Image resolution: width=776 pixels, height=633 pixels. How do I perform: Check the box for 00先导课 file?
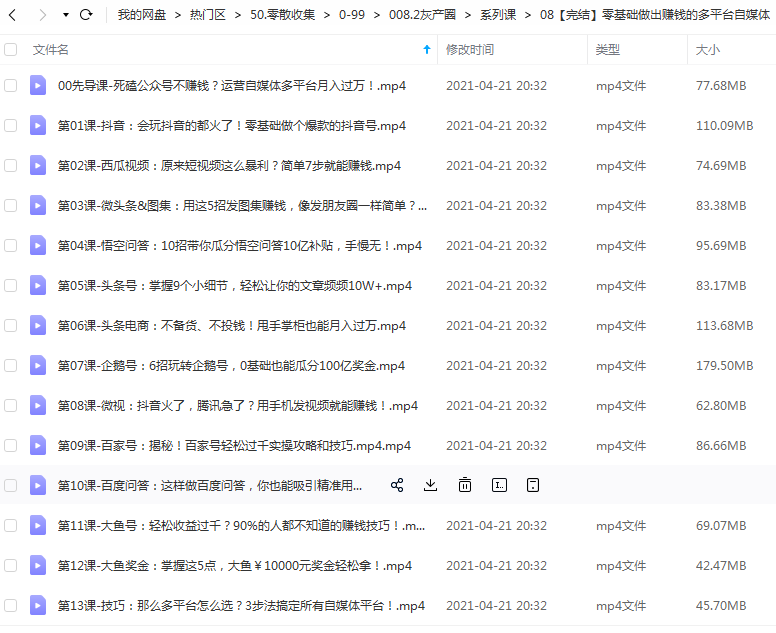point(10,86)
